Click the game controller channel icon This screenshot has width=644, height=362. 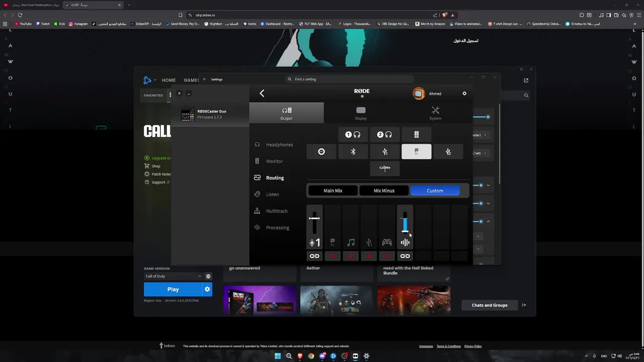pos(387,243)
